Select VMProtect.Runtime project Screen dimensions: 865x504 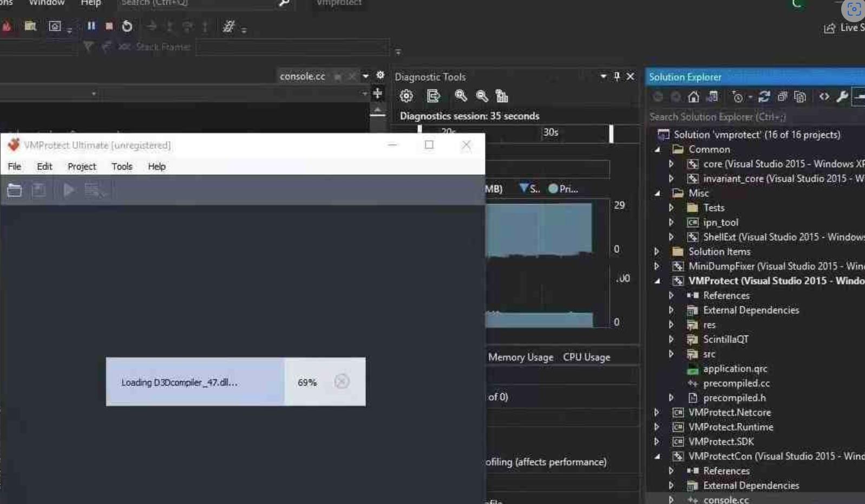click(x=731, y=427)
